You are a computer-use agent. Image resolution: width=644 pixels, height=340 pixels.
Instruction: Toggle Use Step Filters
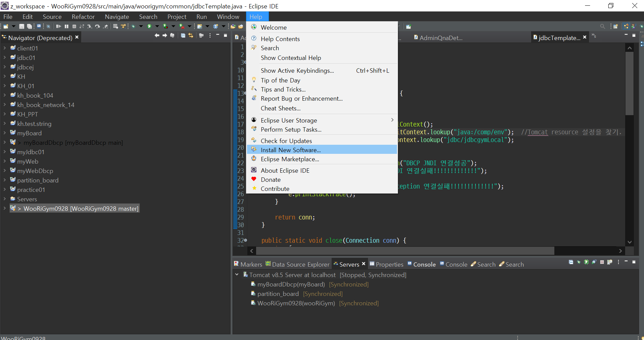click(x=123, y=26)
